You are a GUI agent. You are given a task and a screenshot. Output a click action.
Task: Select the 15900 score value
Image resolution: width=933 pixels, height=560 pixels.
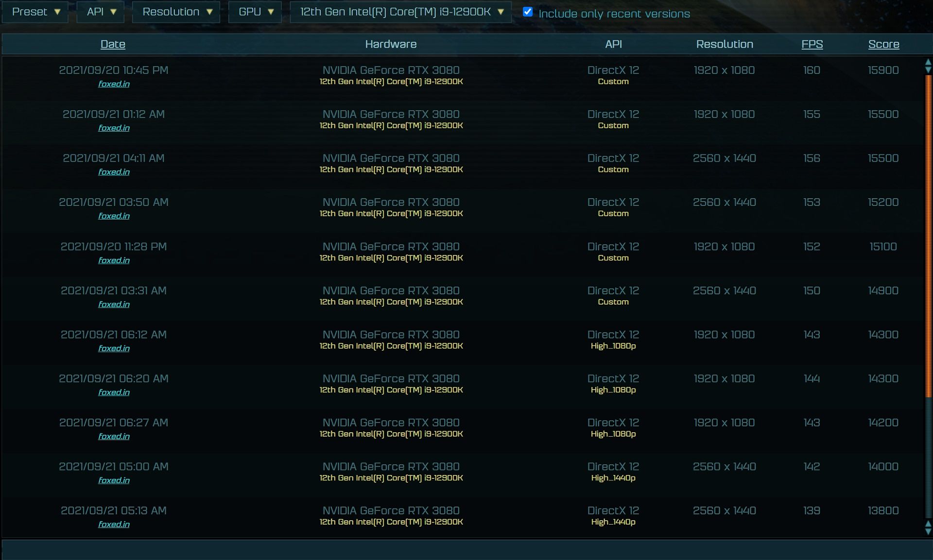[883, 70]
